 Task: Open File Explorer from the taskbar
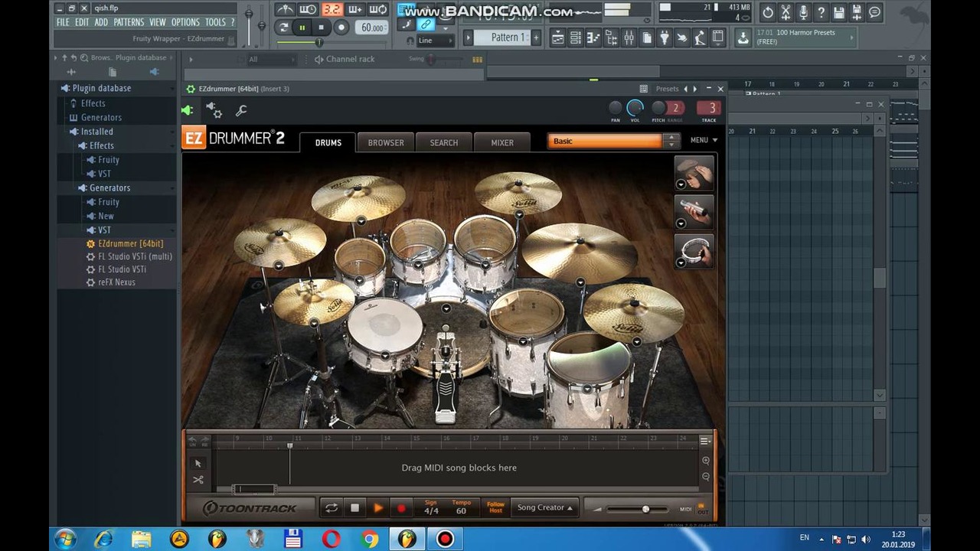141,539
